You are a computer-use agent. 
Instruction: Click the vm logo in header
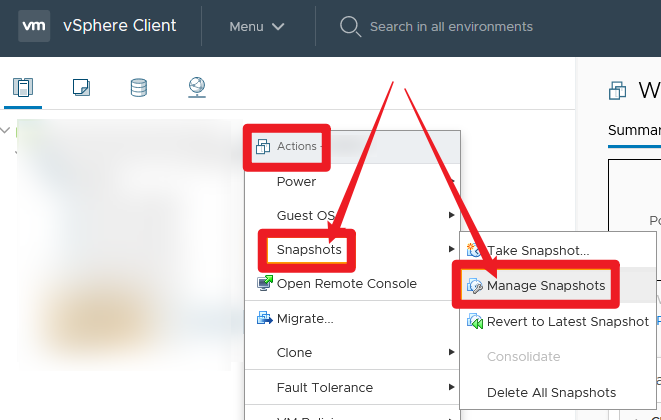34,26
